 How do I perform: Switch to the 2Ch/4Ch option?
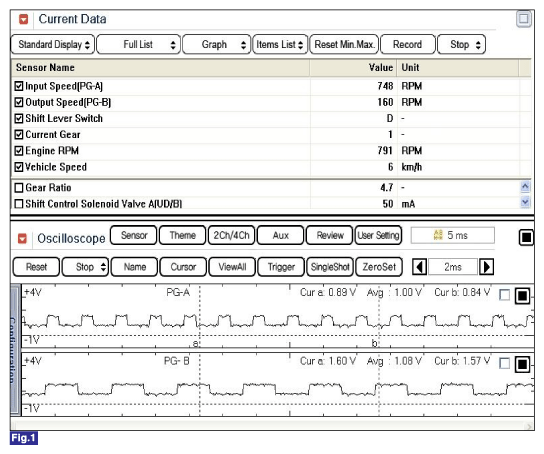[x=231, y=235]
